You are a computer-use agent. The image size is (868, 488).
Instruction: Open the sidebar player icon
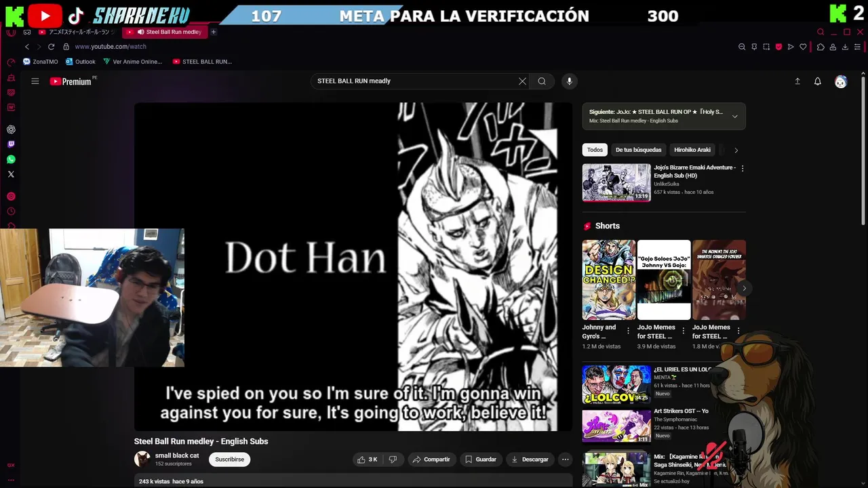pyautogui.click(x=11, y=197)
